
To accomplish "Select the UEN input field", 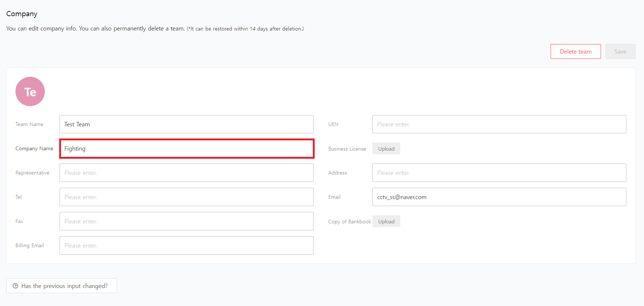I will tap(499, 124).
